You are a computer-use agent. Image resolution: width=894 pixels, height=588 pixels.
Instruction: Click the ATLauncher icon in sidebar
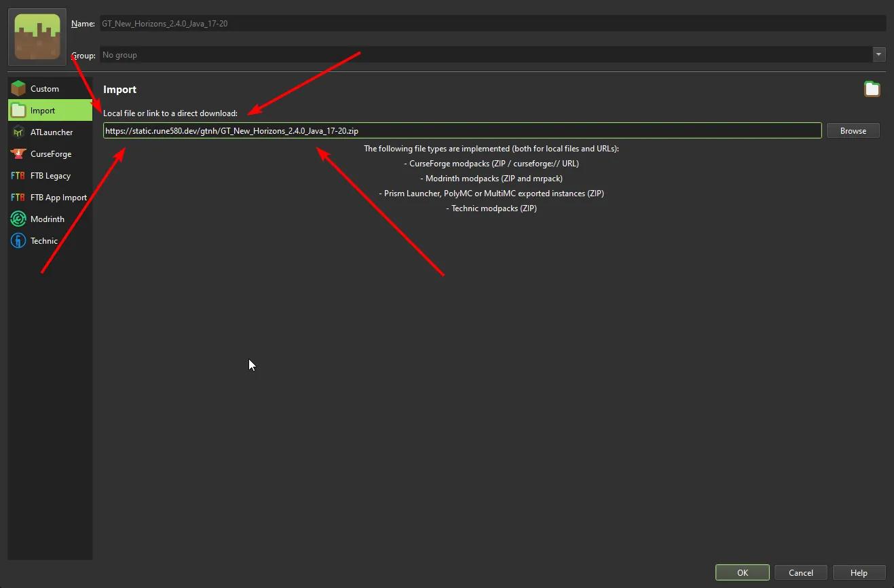(18, 132)
